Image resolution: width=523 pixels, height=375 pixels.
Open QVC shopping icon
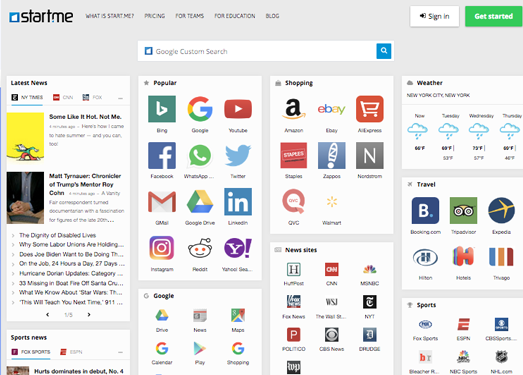point(294,201)
